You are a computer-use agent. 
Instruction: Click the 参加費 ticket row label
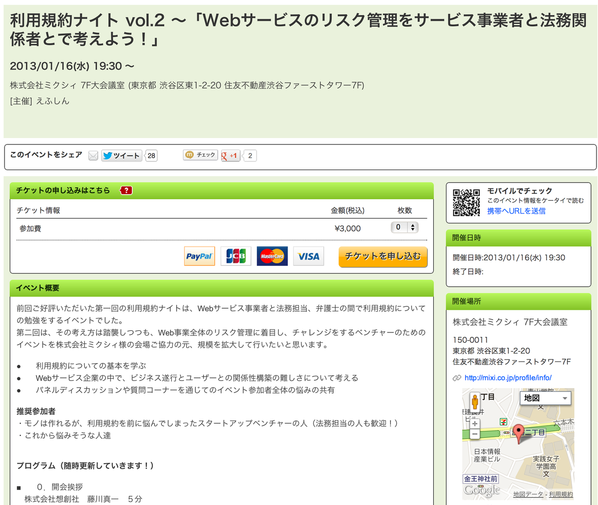click(31, 228)
